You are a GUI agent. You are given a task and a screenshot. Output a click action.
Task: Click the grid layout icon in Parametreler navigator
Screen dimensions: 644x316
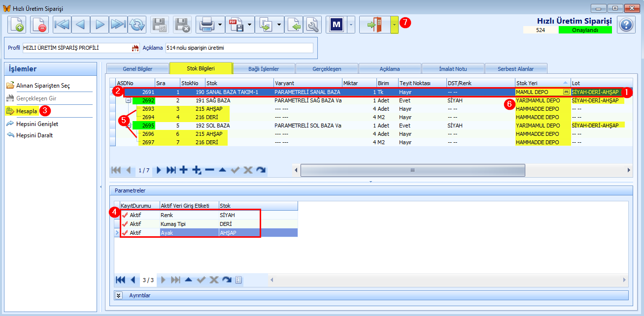click(238, 280)
